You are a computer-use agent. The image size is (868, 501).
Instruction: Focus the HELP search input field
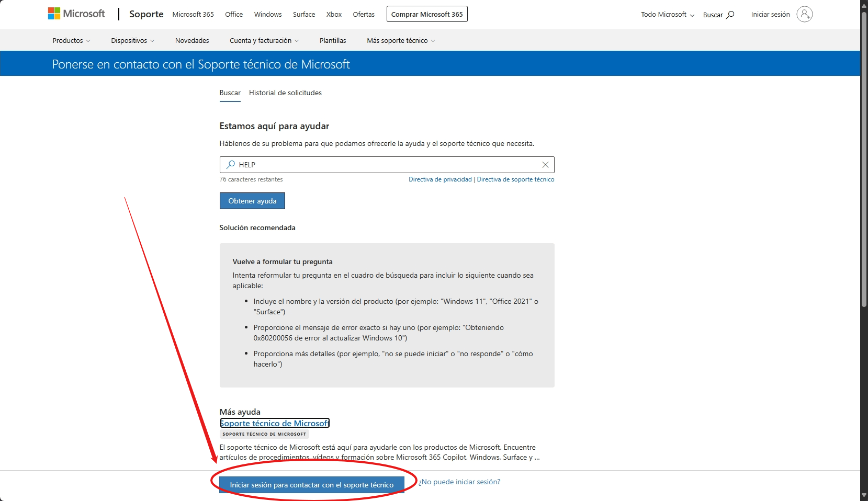tap(387, 165)
